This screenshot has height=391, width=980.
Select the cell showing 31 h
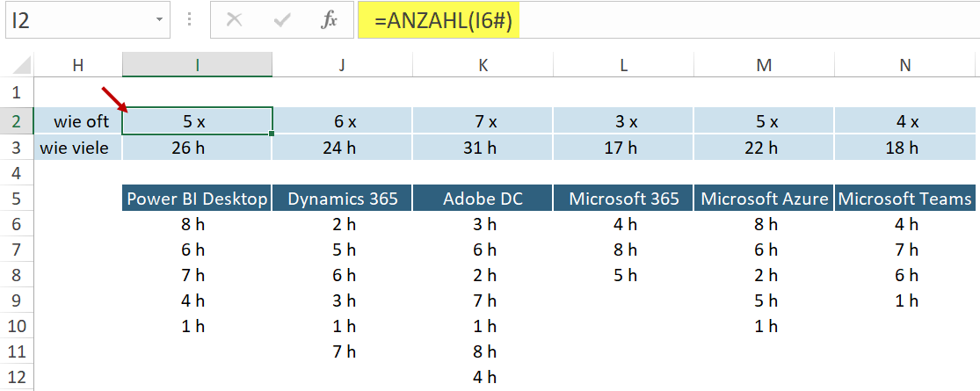483,148
